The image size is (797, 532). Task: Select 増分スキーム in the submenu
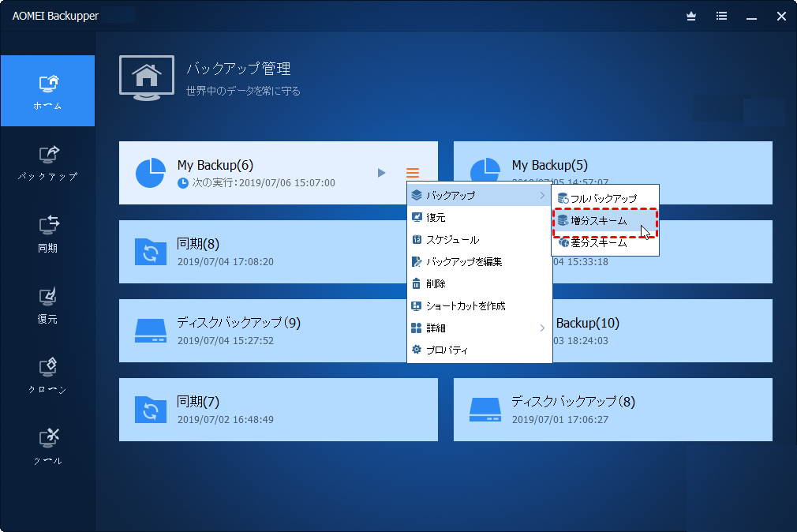click(x=605, y=221)
